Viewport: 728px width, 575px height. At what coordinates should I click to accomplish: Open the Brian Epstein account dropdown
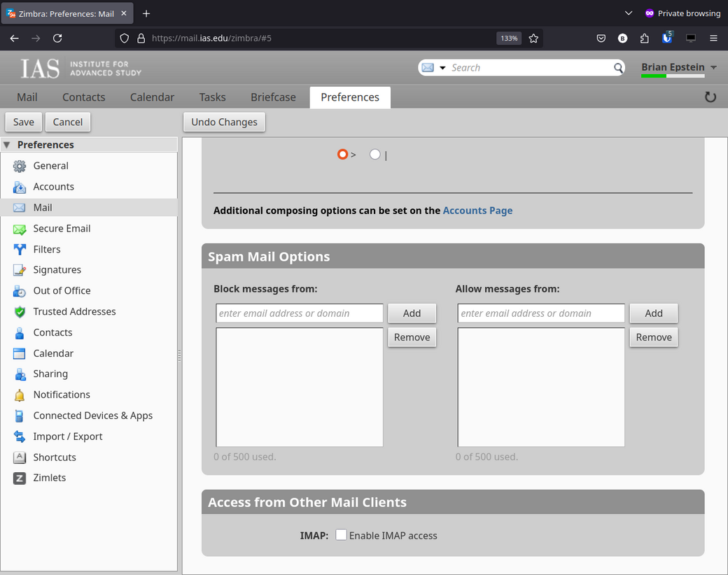pyautogui.click(x=713, y=68)
